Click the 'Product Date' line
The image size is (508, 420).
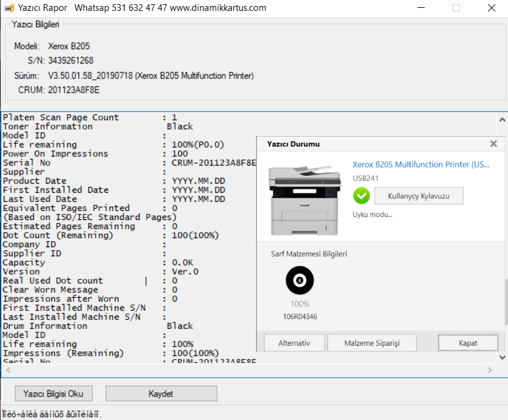114,181
